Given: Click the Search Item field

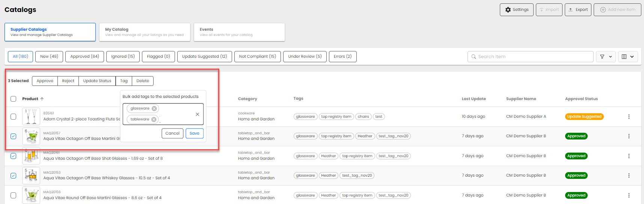Looking at the screenshot, I should click(x=530, y=57).
